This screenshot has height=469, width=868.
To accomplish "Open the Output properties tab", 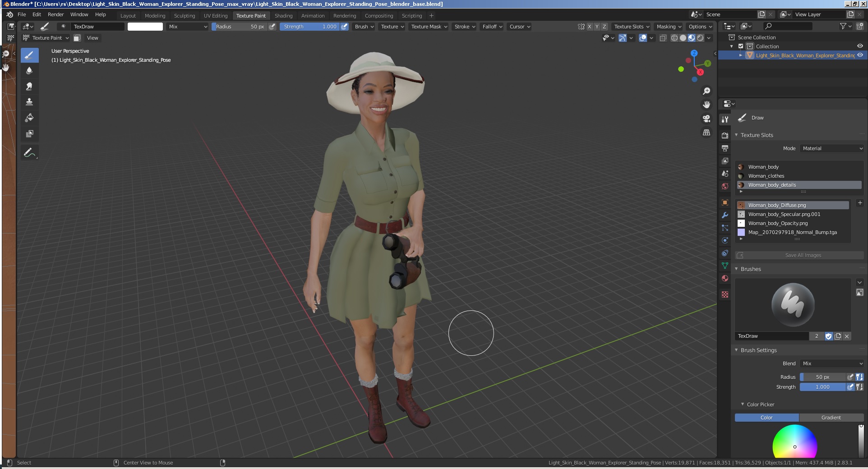I will point(725,148).
